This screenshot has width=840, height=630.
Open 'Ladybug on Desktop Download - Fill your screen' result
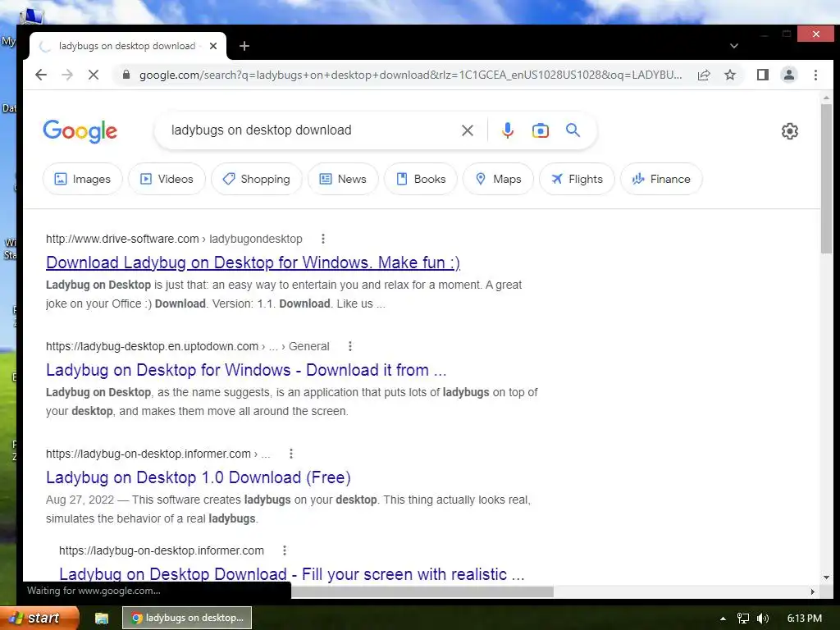coord(291,573)
